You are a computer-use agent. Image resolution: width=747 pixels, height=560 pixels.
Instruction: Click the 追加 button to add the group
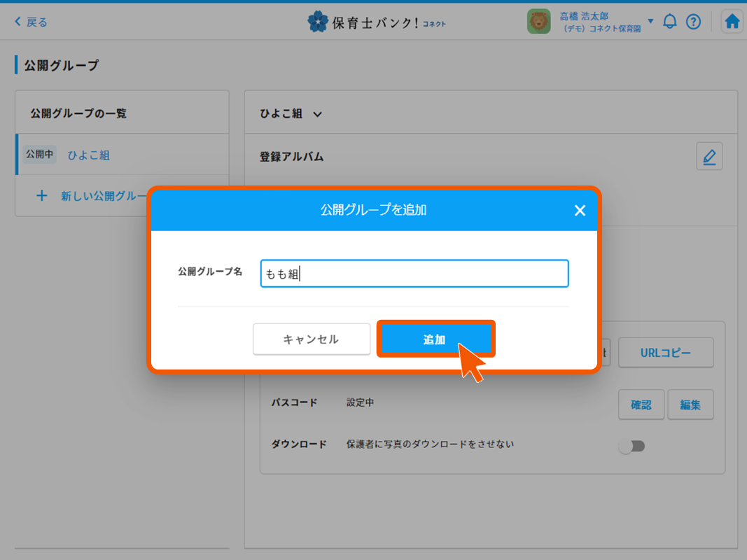(435, 339)
